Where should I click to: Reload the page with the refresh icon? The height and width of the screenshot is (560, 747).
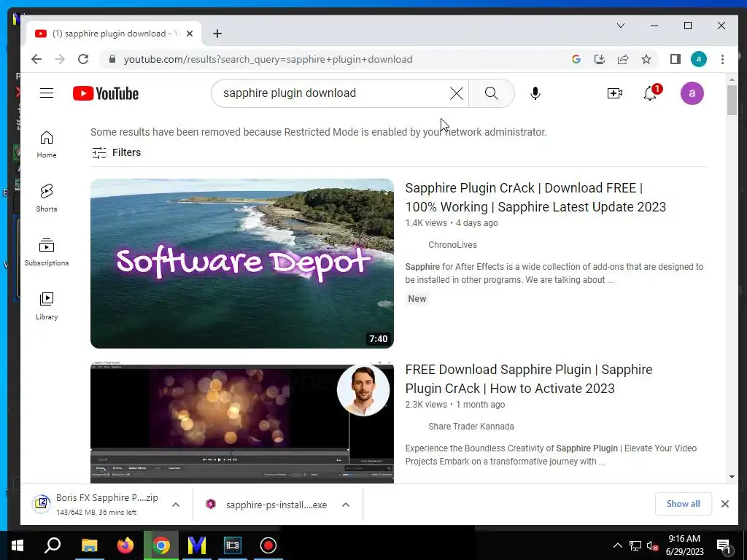pyautogui.click(x=83, y=59)
